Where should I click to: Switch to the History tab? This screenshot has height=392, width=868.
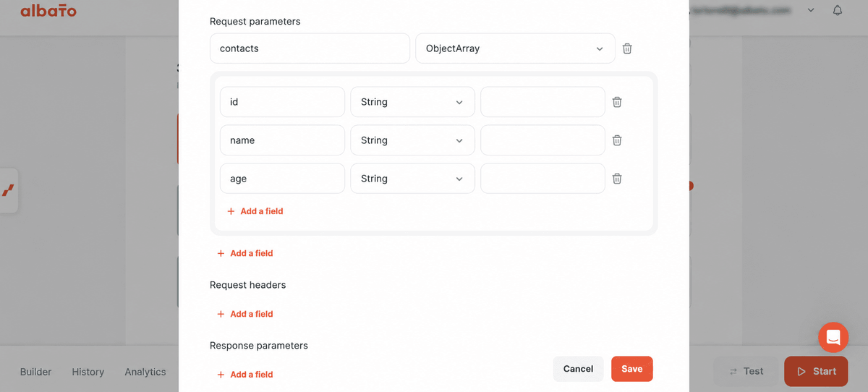(x=88, y=372)
